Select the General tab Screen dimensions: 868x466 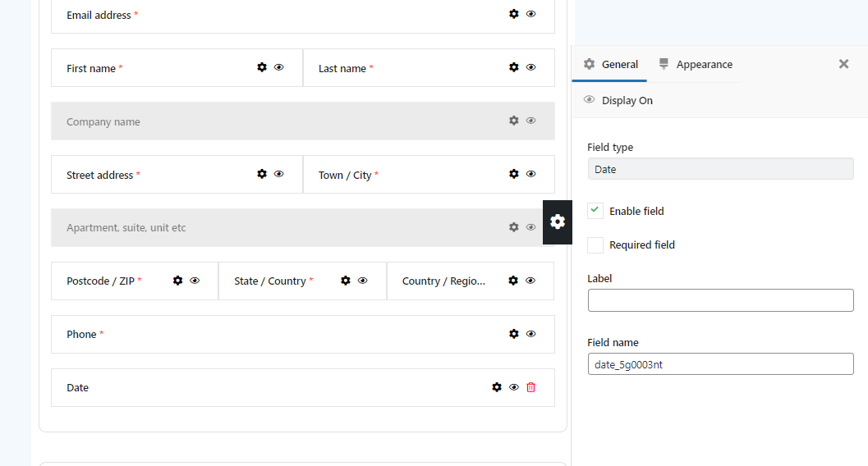click(x=611, y=64)
